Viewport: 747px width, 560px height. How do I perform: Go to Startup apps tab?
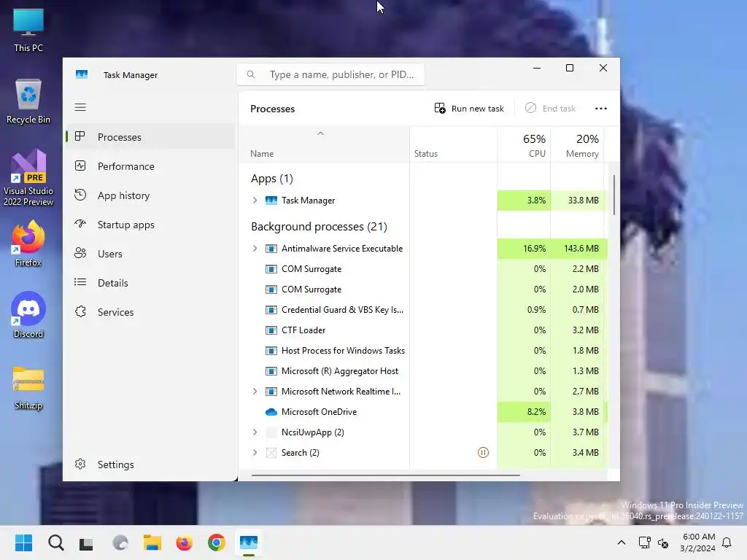tap(150, 225)
